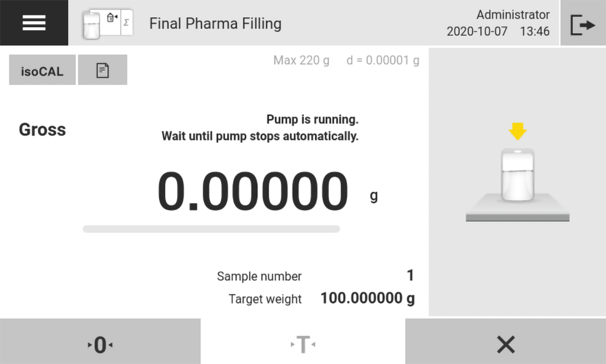The height and width of the screenshot is (364, 606).
Task: Click the filling application task icon
Action: (x=108, y=23)
